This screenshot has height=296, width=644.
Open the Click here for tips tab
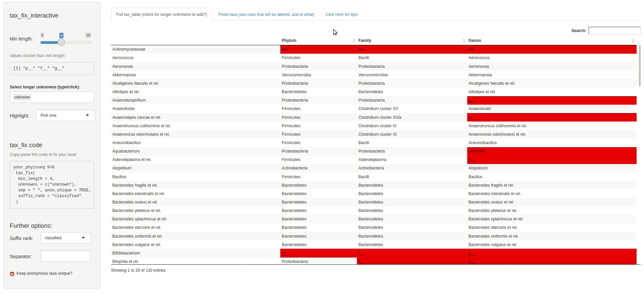(342, 15)
